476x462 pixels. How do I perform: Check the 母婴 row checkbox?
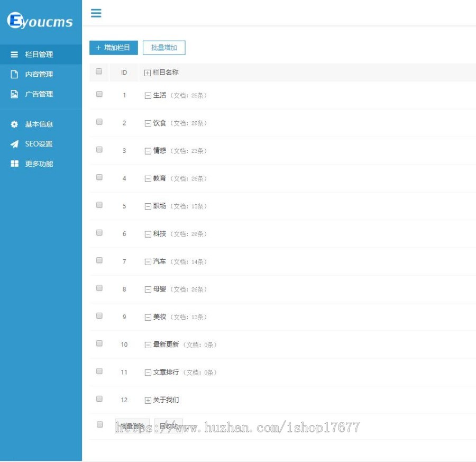(99, 288)
